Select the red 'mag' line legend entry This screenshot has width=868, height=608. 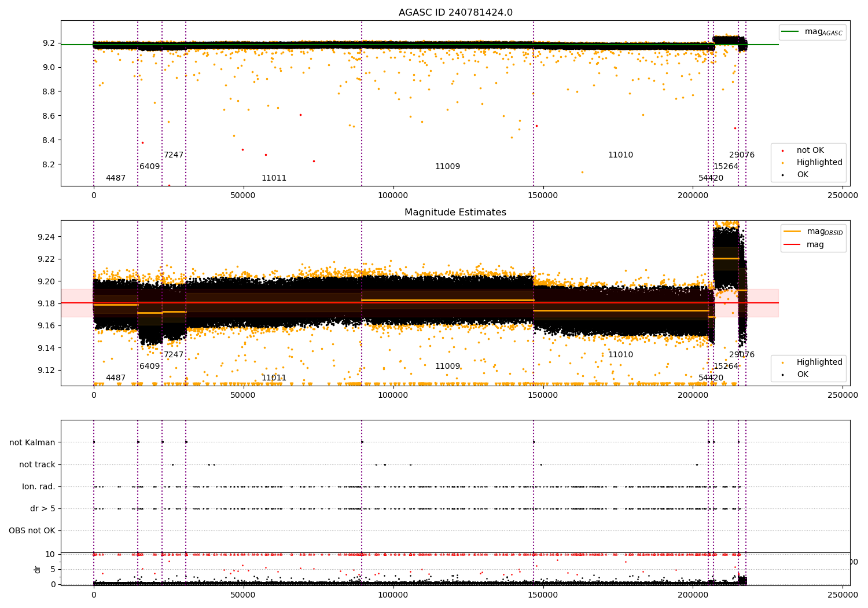pos(804,245)
